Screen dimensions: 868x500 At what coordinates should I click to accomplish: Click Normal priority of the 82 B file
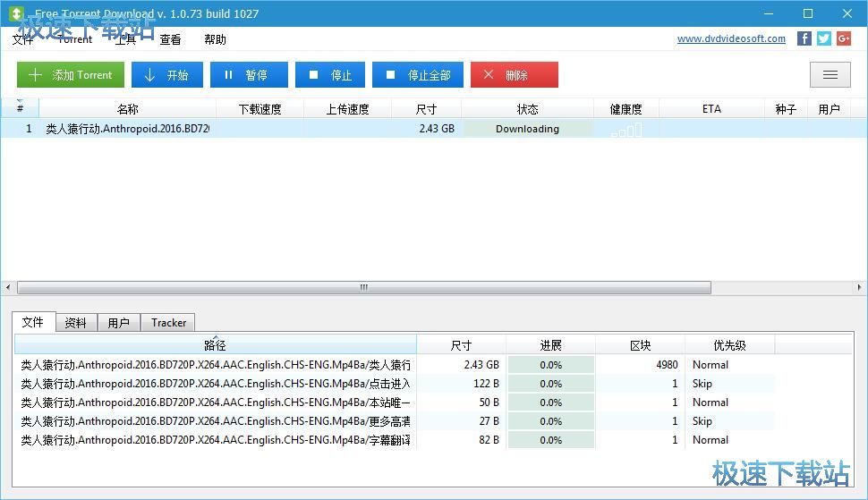tap(711, 440)
